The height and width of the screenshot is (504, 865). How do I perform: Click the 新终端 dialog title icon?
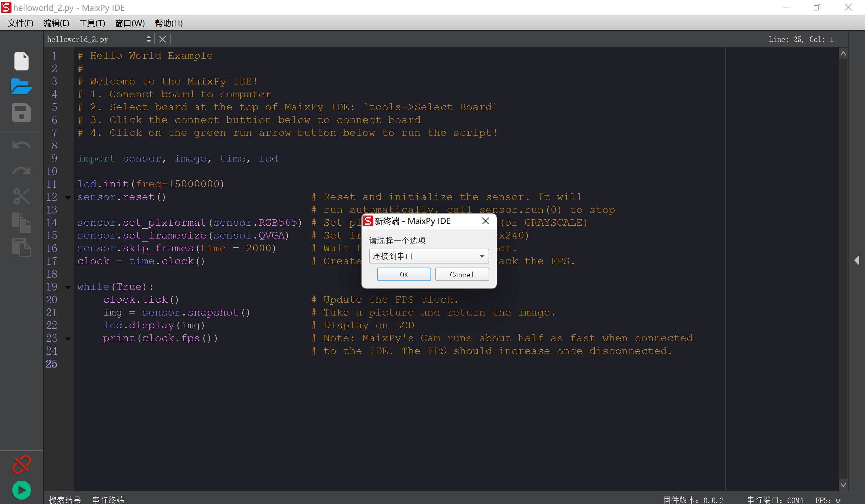pyautogui.click(x=368, y=221)
